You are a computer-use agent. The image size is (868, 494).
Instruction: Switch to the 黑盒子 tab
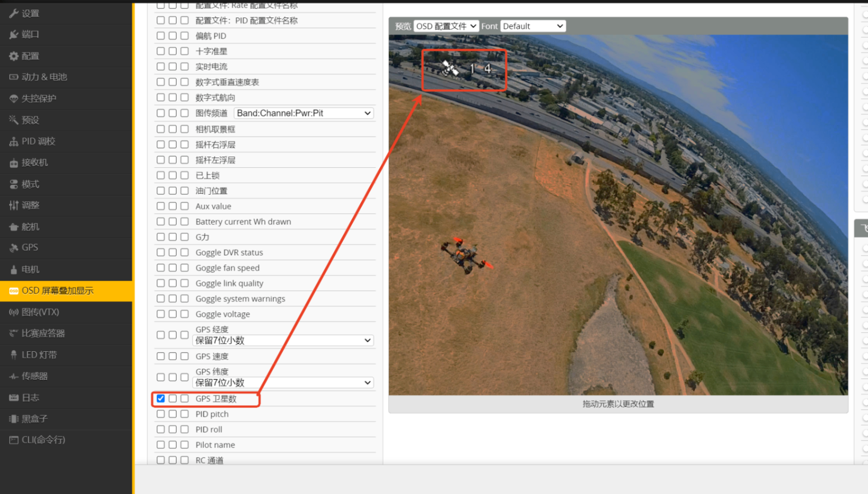click(34, 419)
